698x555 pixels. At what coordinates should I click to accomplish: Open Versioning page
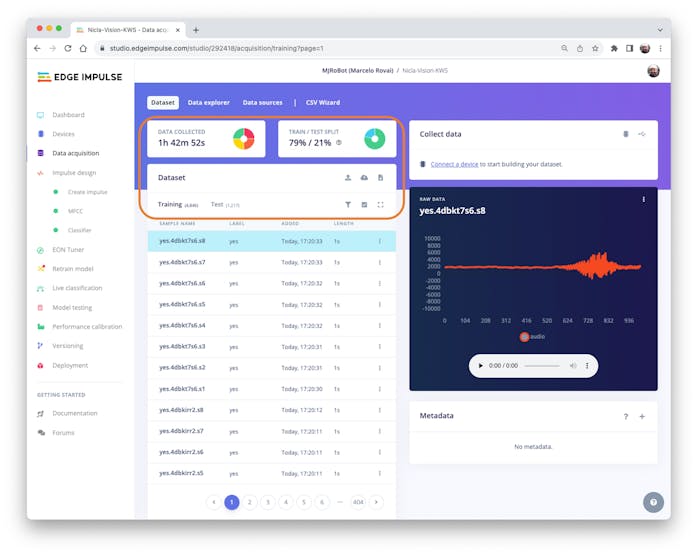pos(68,346)
